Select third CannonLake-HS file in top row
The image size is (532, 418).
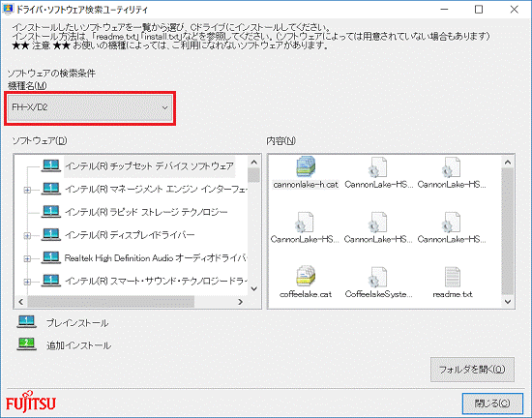452,172
